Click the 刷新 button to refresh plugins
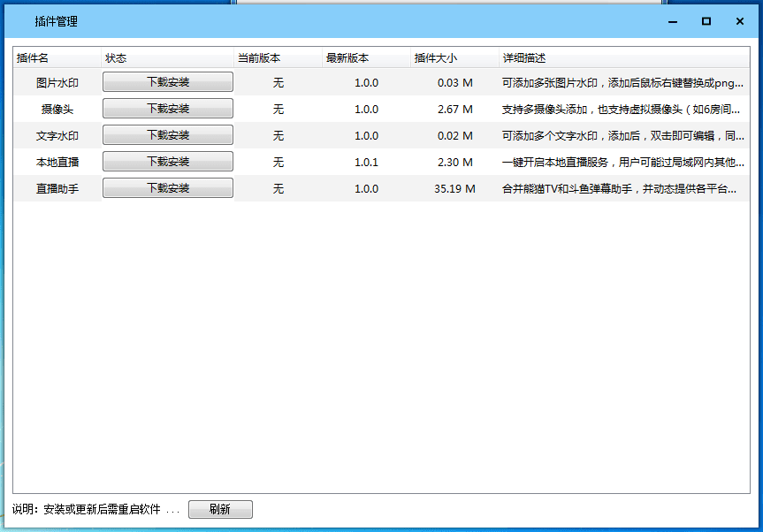 tap(220, 509)
